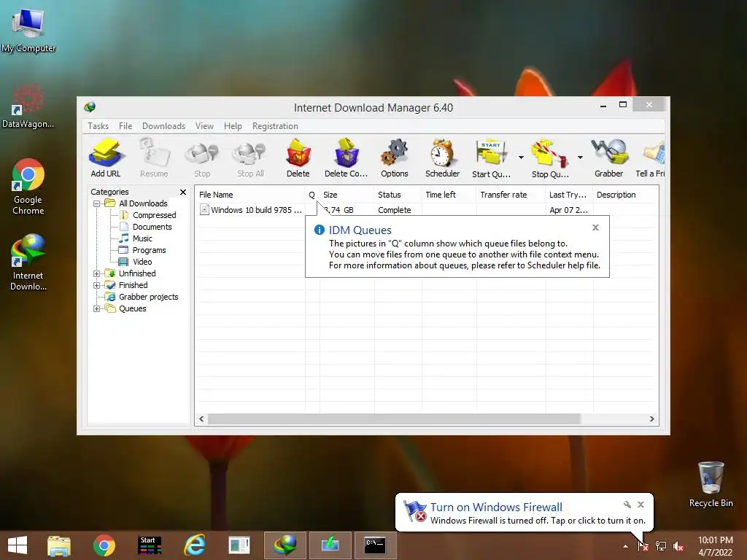This screenshot has width=747, height=560.
Task: Sort by Status column header
Action: [398, 195]
